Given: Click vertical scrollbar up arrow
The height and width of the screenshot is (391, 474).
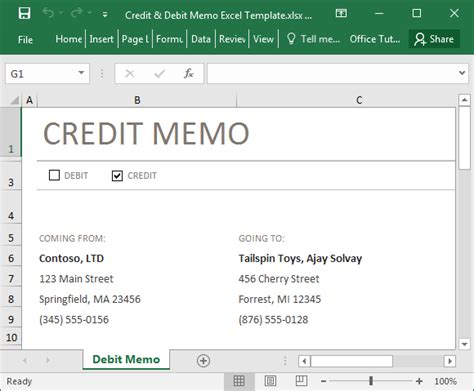Looking at the screenshot, I should coord(464,100).
